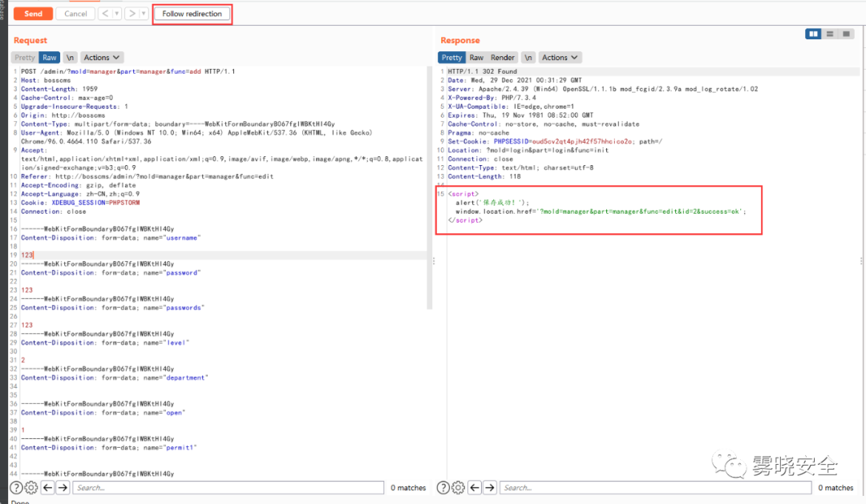Click the POST request line text

[128, 71]
